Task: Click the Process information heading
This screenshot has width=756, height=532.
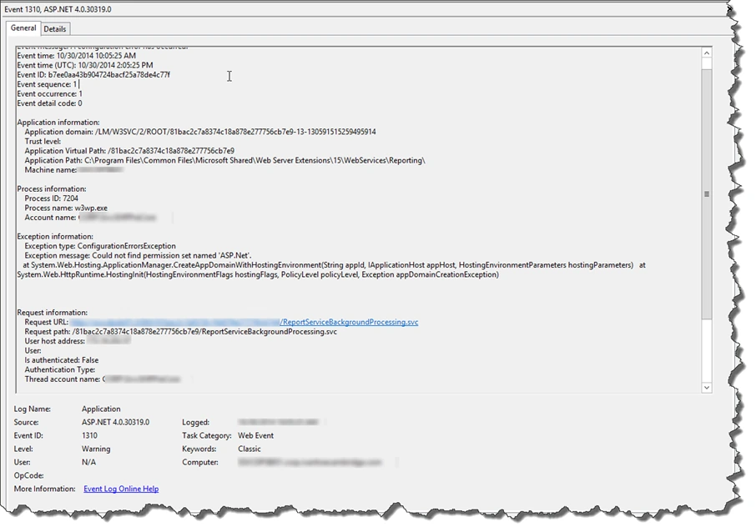Action: pyautogui.click(x=52, y=189)
